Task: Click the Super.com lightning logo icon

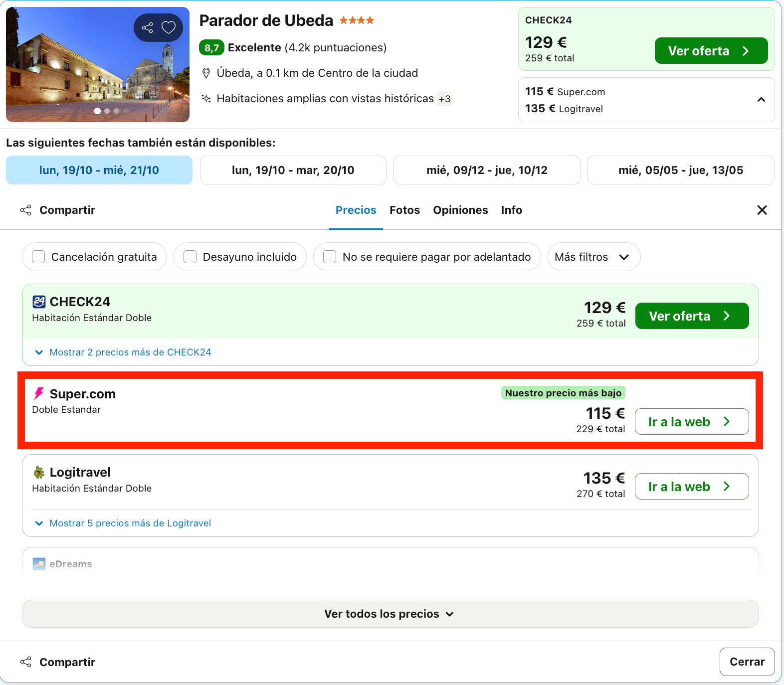Action: [x=38, y=393]
